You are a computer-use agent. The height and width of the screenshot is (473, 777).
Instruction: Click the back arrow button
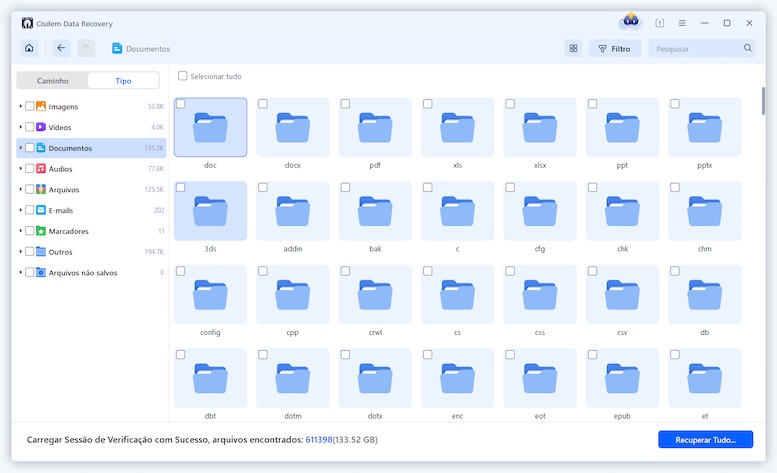pos(62,48)
